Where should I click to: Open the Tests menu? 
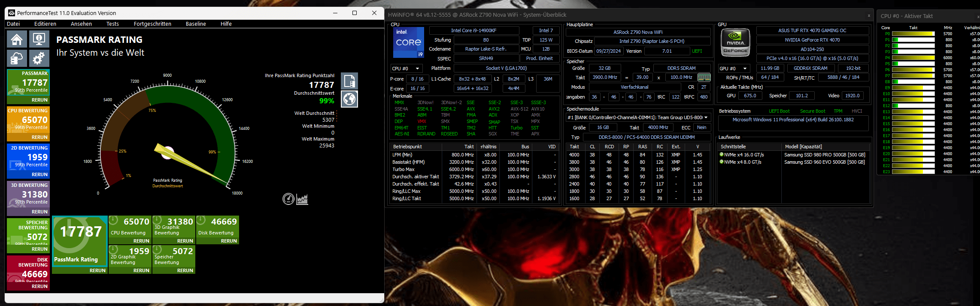coord(112,24)
